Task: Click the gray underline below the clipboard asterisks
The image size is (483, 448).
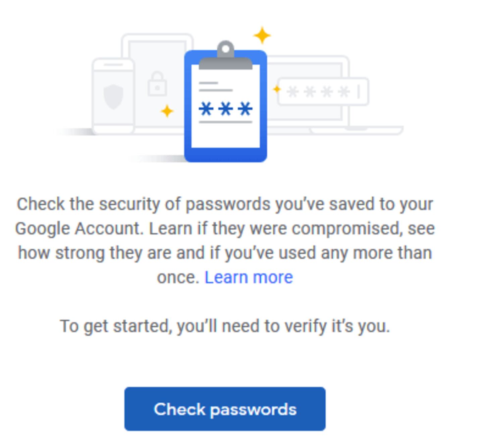Action: coord(225,122)
